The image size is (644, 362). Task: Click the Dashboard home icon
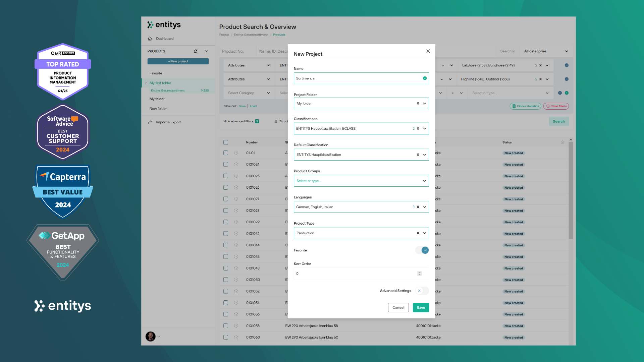click(150, 39)
